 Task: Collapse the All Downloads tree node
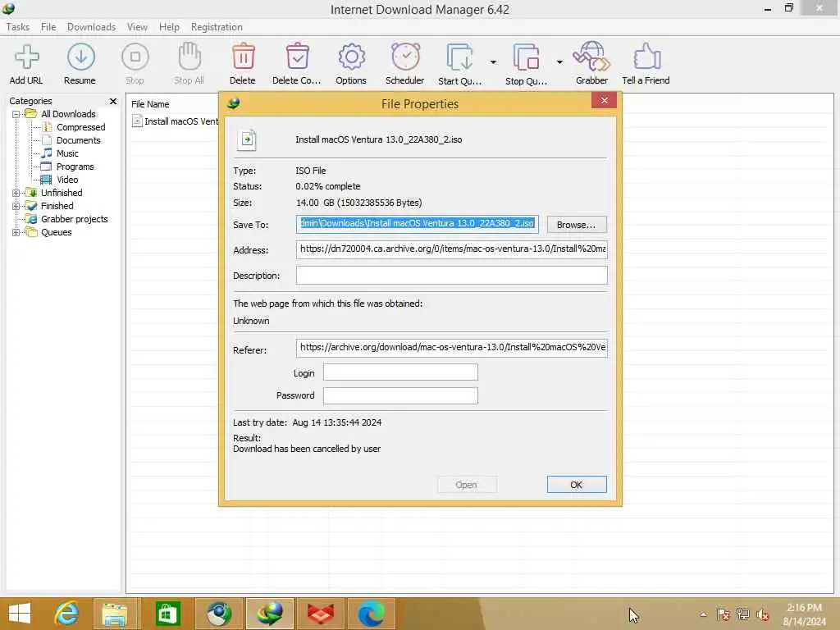pyautogui.click(x=16, y=114)
